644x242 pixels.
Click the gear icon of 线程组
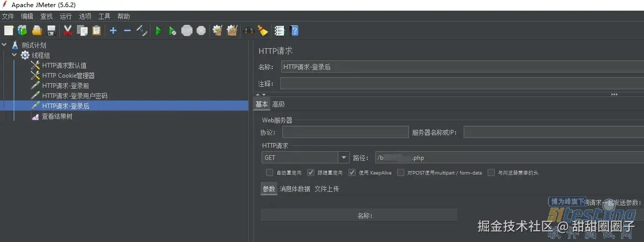click(x=24, y=55)
